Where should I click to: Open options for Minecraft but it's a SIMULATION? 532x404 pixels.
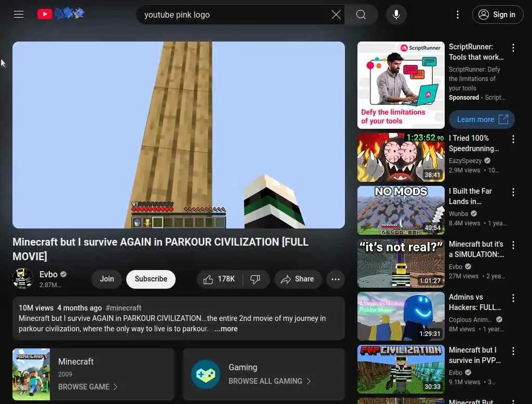point(513,245)
